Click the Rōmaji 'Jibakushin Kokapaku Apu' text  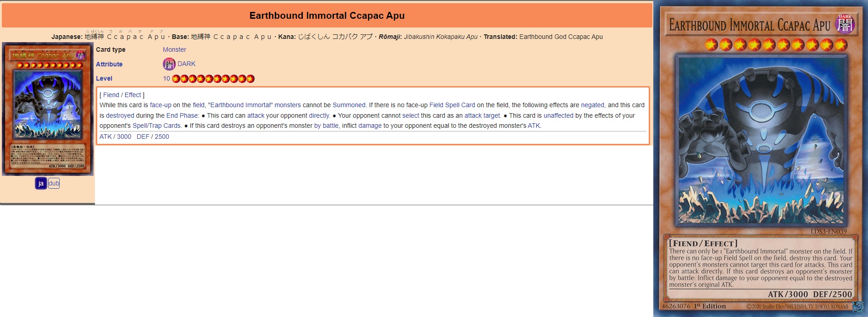click(x=440, y=37)
